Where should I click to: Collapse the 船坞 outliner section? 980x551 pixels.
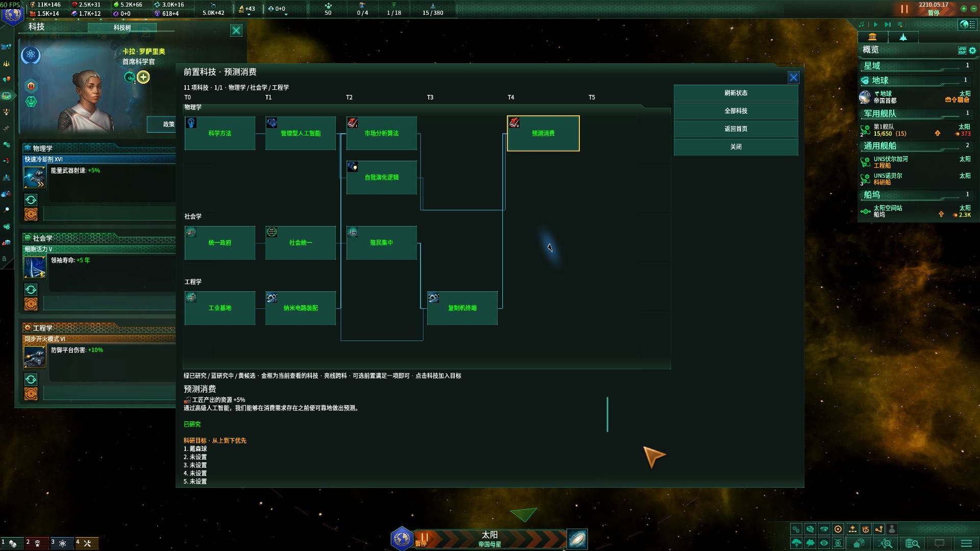tap(916, 194)
